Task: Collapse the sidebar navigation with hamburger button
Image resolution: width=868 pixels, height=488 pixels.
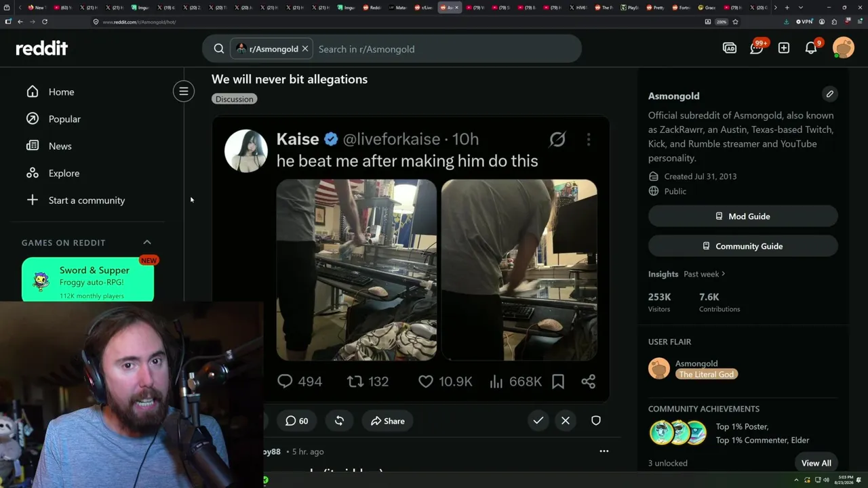Action: point(184,91)
